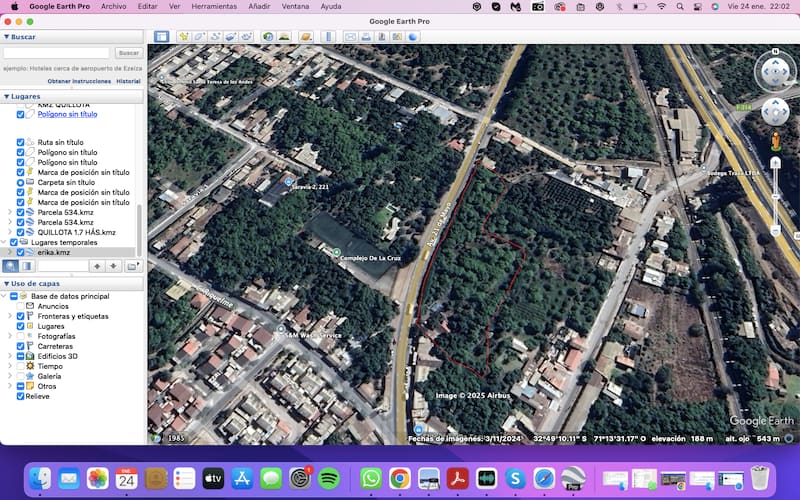The width and height of the screenshot is (800, 500).
Task: Collapse Base de datos principal arrow
Action: pyautogui.click(x=4, y=296)
